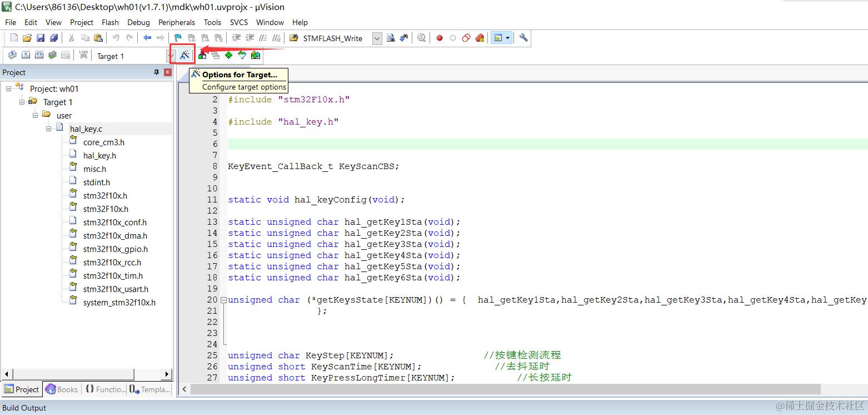
Task: Open Manage Run-Time Environment green diamond
Action: 229,55
